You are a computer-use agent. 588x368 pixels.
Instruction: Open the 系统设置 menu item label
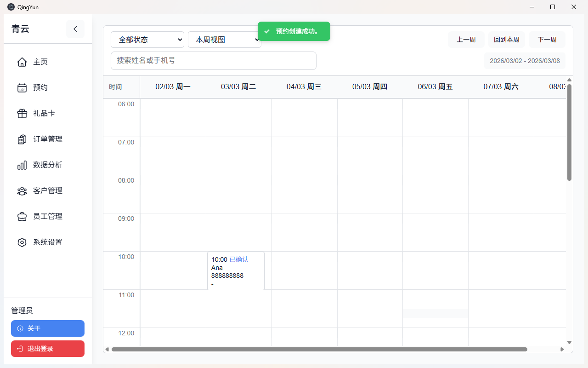[x=48, y=242]
